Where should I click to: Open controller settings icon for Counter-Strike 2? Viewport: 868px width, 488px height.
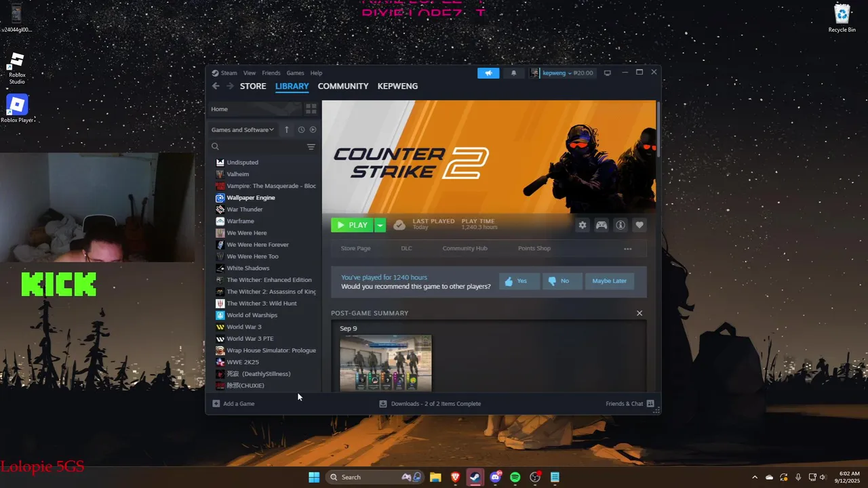click(x=601, y=226)
